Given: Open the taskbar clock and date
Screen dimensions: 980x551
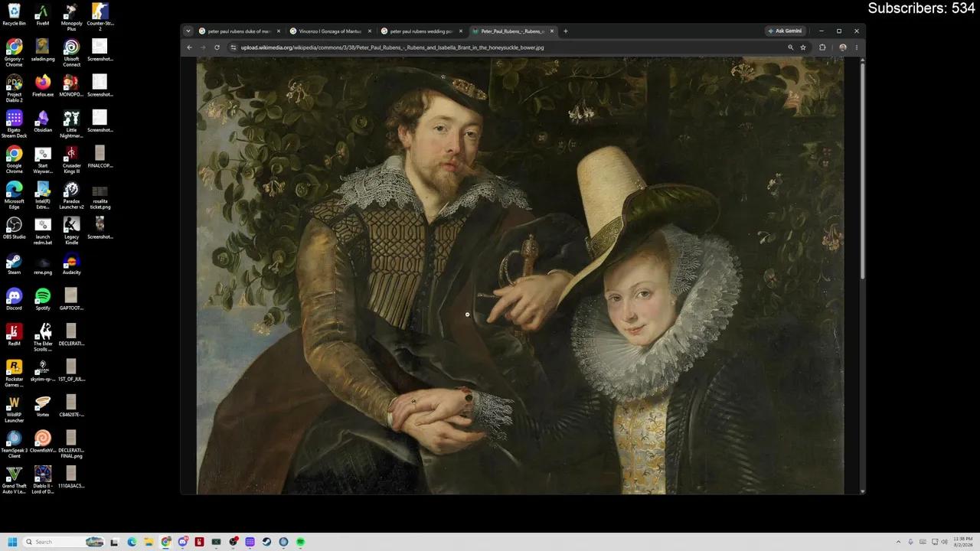Looking at the screenshot, I should (x=962, y=542).
